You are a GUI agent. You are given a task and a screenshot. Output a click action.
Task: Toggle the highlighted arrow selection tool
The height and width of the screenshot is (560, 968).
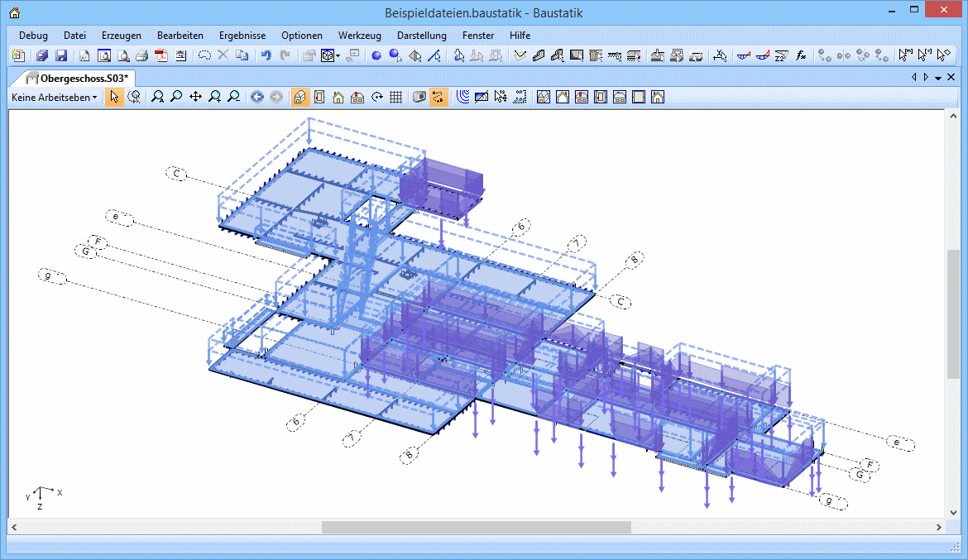point(114,98)
